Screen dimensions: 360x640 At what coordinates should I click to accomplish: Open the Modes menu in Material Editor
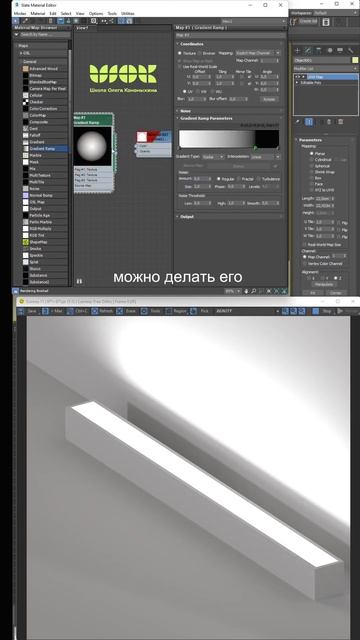click(x=20, y=13)
